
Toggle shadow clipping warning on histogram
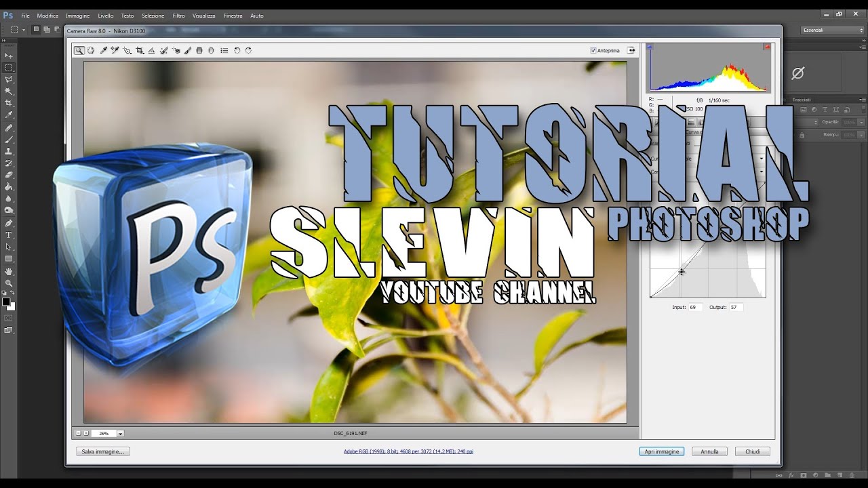coord(650,47)
